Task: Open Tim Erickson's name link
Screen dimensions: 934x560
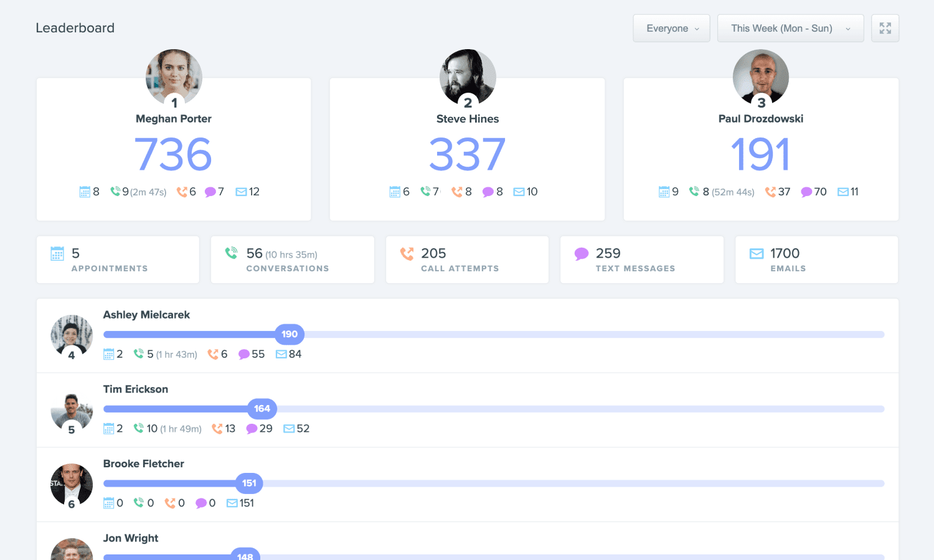Action: [136, 390]
